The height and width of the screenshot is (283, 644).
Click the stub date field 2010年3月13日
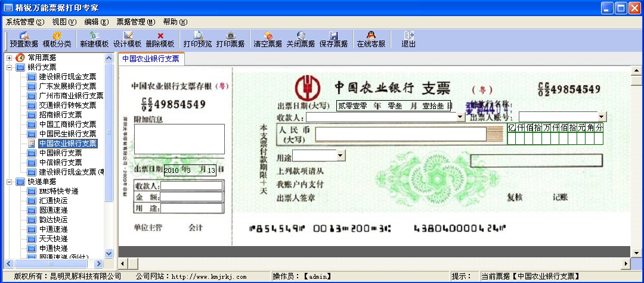tap(190, 170)
